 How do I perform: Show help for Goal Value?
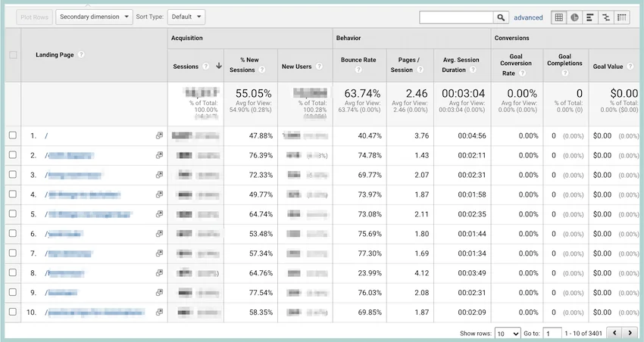pyautogui.click(x=630, y=67)
